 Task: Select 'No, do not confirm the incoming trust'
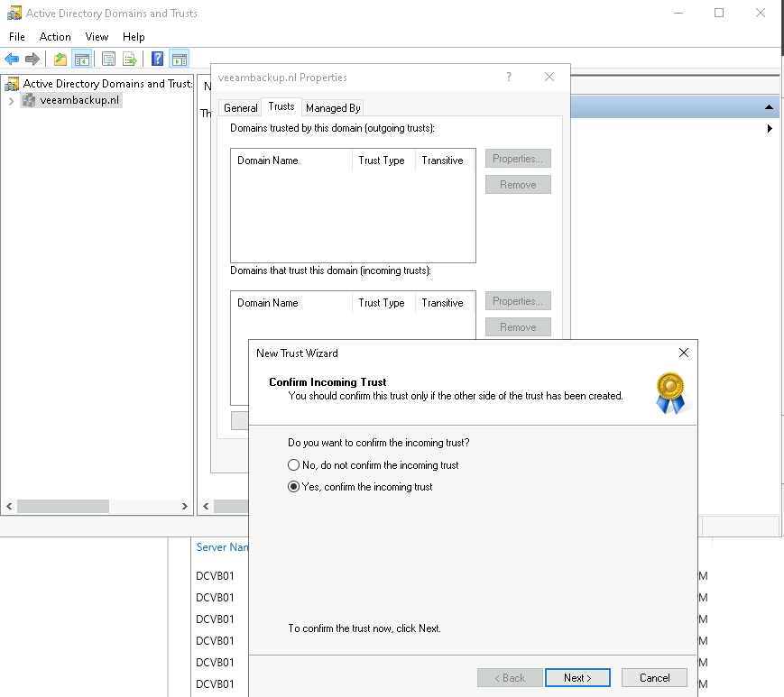tap(293, 465)
